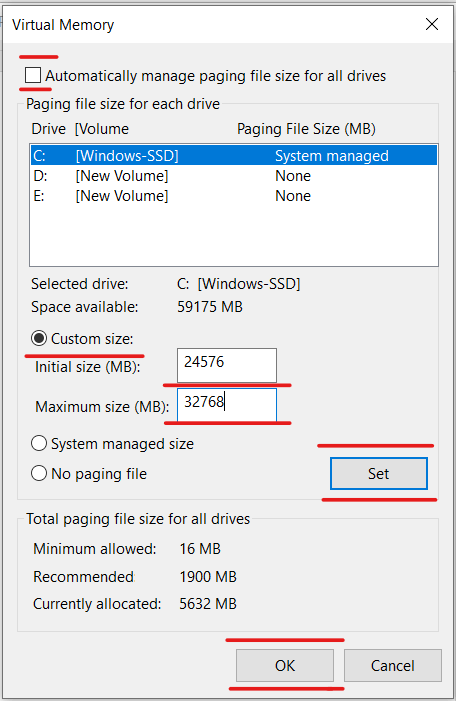Confirm with the OK button
456x701 pixels.
[285, 665]
